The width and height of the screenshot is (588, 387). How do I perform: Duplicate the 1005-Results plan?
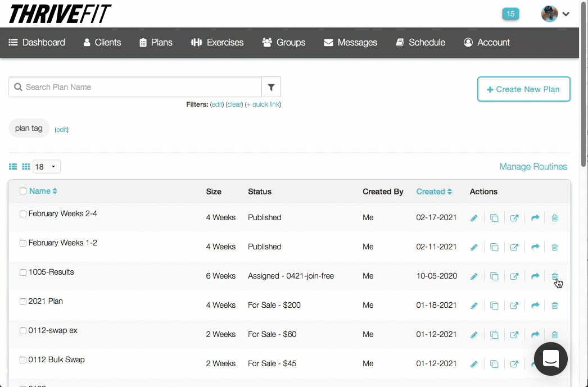pos(494,276)
